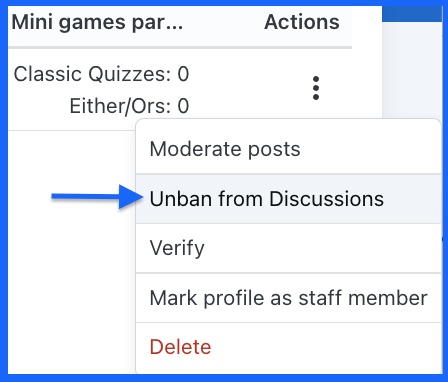Flag profile as a staff member
Image resolution: width=448 pixels, height=382 pixels.
(x=289, y=298)
